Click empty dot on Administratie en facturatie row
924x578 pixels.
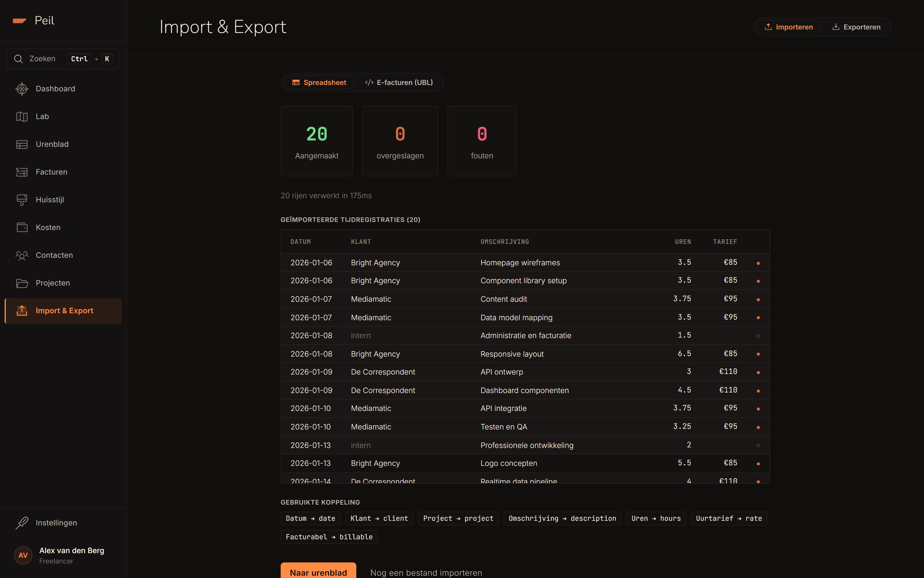(x=758, y=336)
